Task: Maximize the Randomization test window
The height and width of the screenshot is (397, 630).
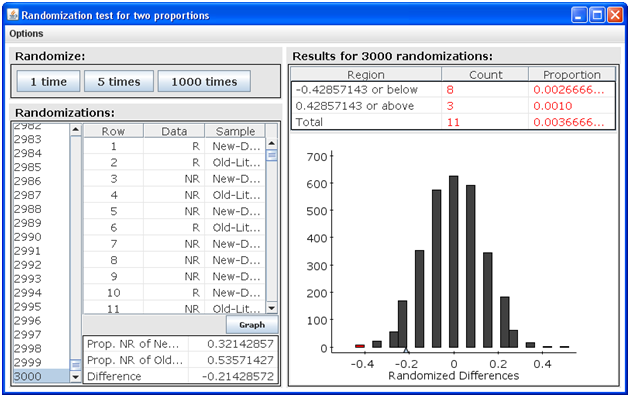Action: click(x=597, y=15)
